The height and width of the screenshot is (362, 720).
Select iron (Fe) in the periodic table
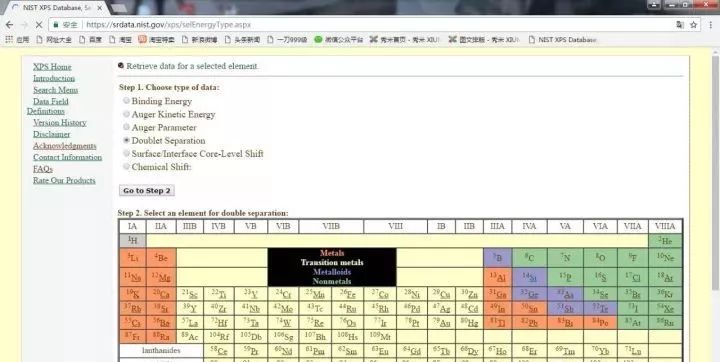coord(348,294)
